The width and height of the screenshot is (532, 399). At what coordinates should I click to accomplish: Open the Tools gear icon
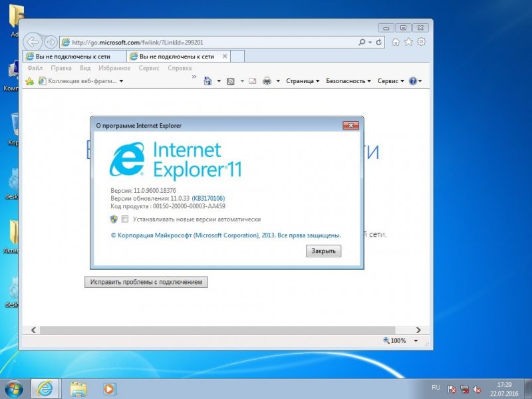[421, 42]
